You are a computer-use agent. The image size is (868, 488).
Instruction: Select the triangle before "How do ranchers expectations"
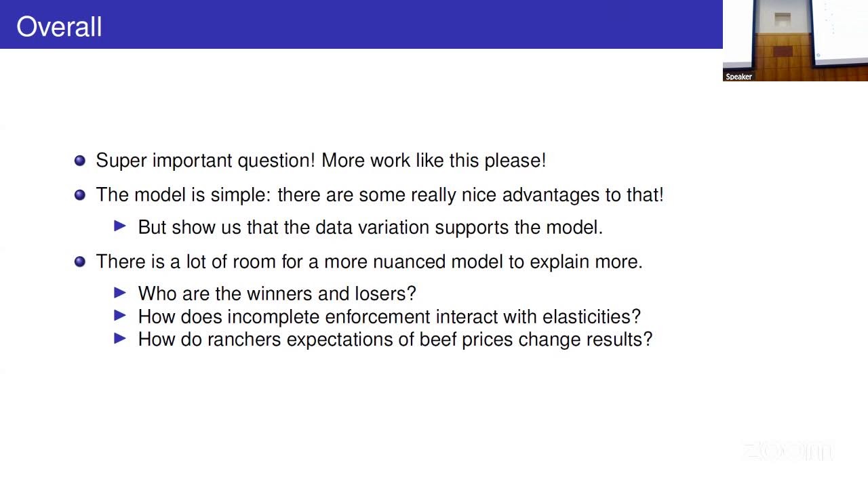[x=121, y=338]
